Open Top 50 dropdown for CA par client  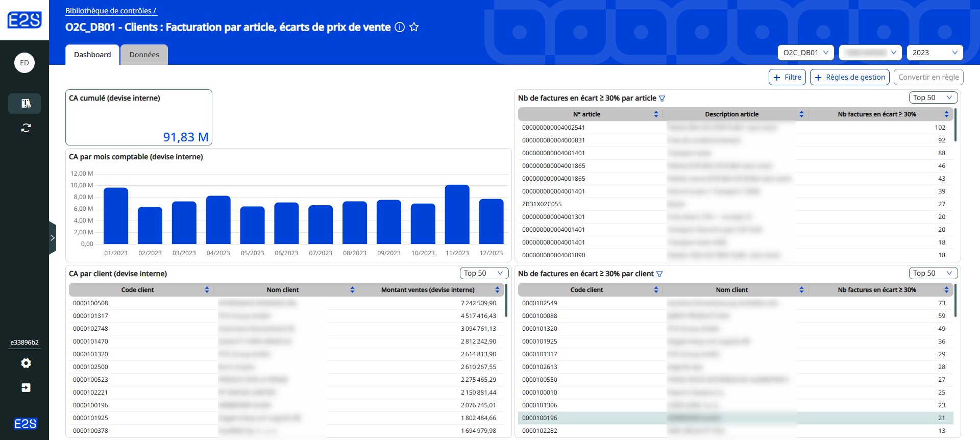coord(484,273)
